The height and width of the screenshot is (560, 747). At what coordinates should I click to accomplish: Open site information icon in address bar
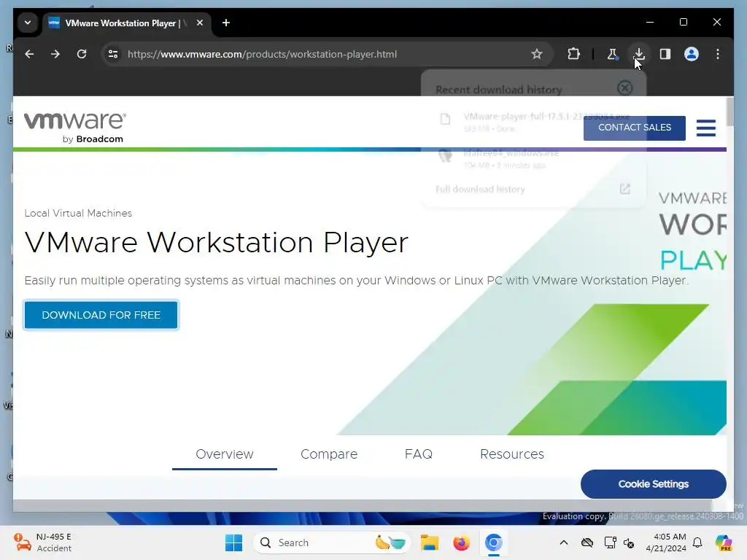pos(113,54)
